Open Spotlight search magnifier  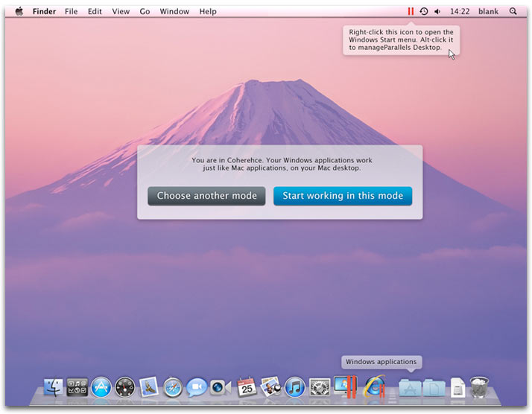(x=513, y=12)
